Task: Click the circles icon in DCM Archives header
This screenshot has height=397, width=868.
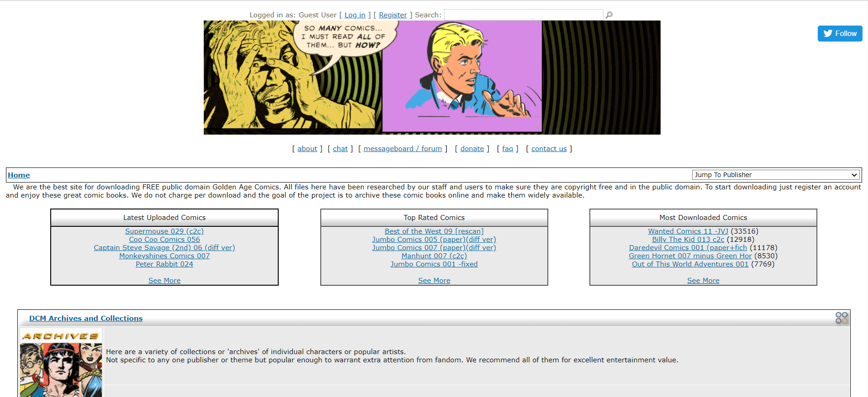Action: (842, 318)
